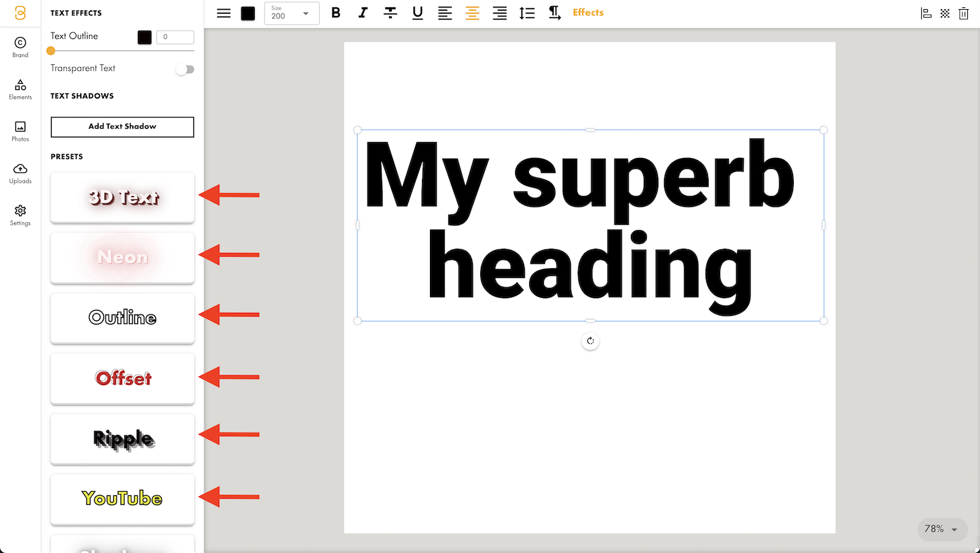Enable the Transparent Text switch
The image size is (980, 553).
185,69
